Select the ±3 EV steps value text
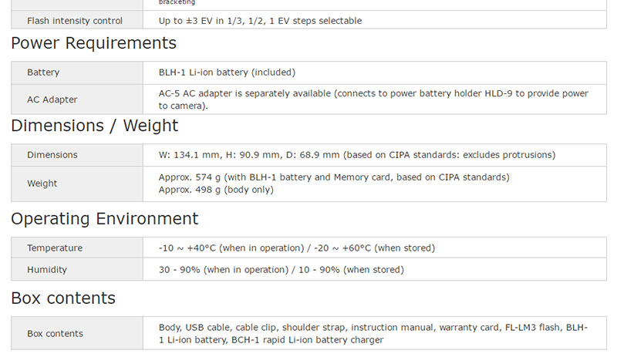Screen dimensions: 617x364 point(260,21)
